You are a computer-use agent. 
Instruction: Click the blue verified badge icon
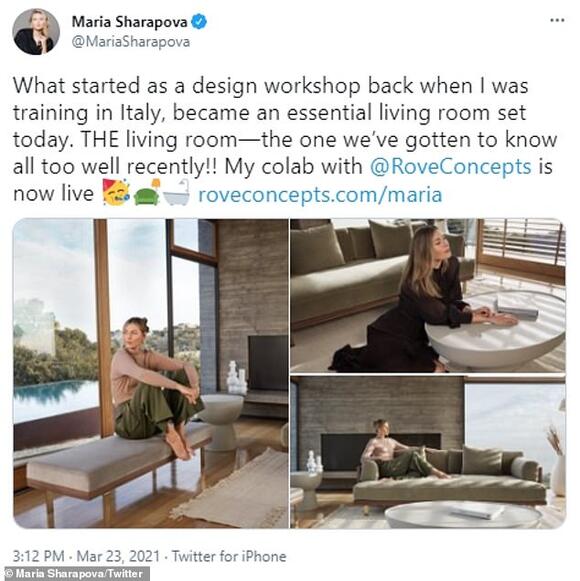click(x=199, y=21)
